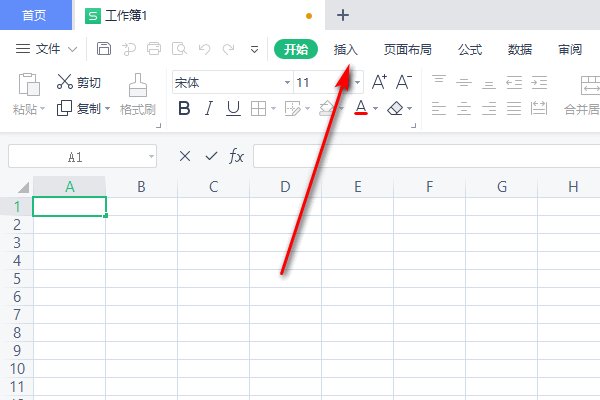Click the distributed alignment icon
This screenshot has width=600, height=400.
coord(539,109)
